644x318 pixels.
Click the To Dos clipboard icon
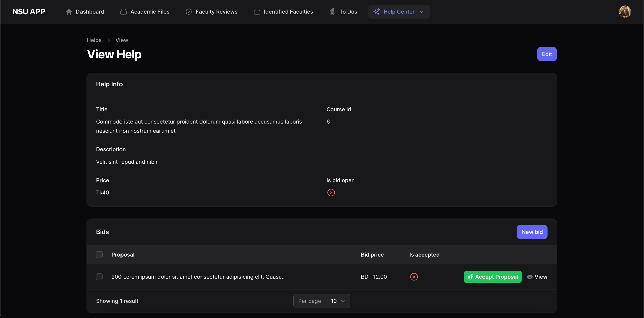(x=332, y=12)
